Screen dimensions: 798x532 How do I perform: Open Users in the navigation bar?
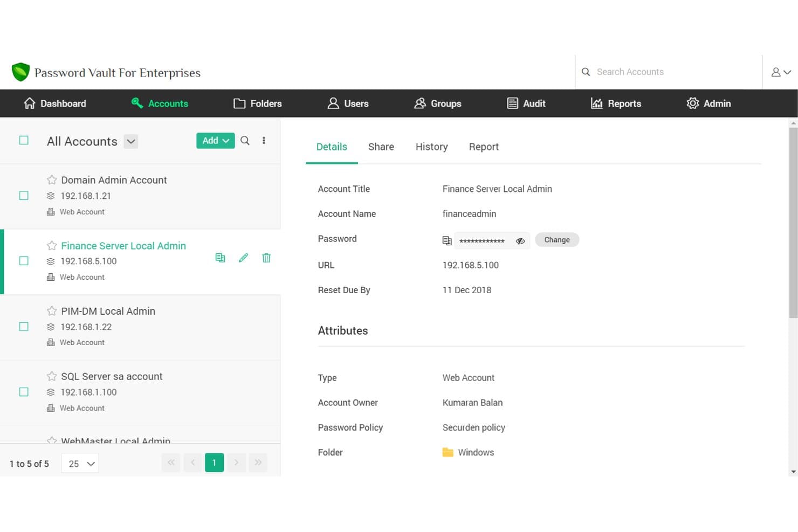point(348,103)
